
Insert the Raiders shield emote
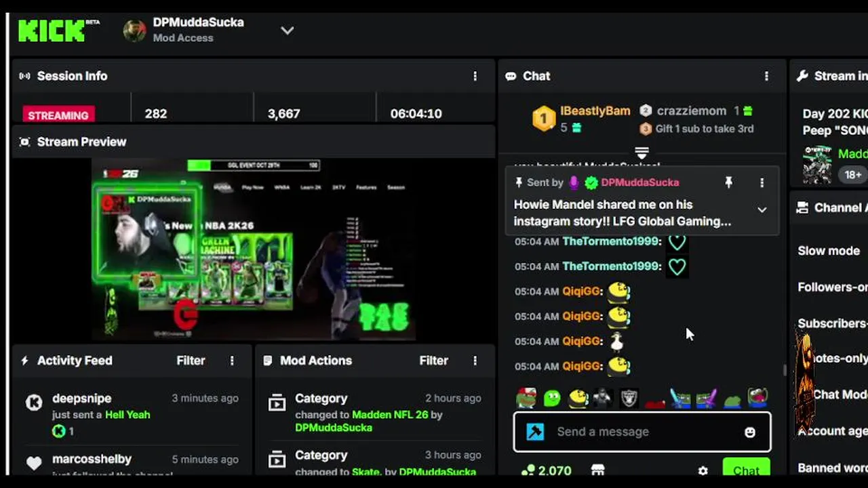pos(629,398)
